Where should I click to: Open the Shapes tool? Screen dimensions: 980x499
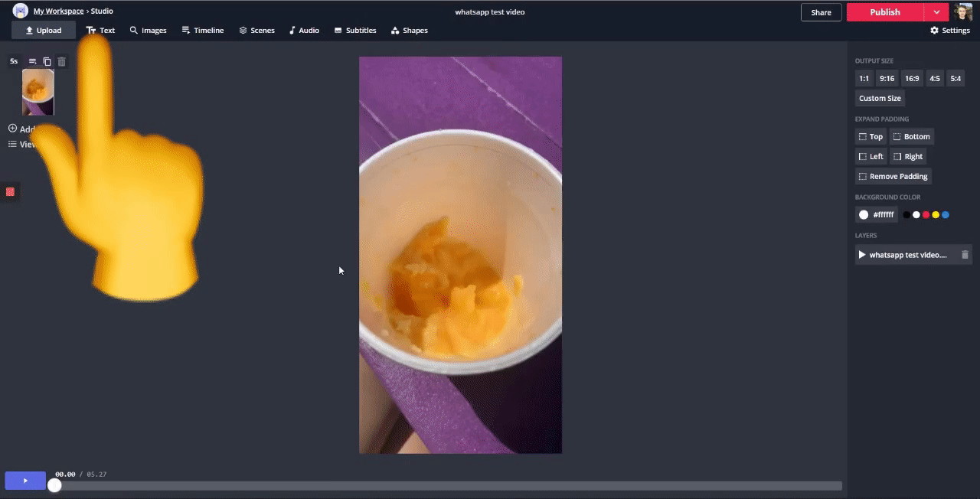[409, 31]
